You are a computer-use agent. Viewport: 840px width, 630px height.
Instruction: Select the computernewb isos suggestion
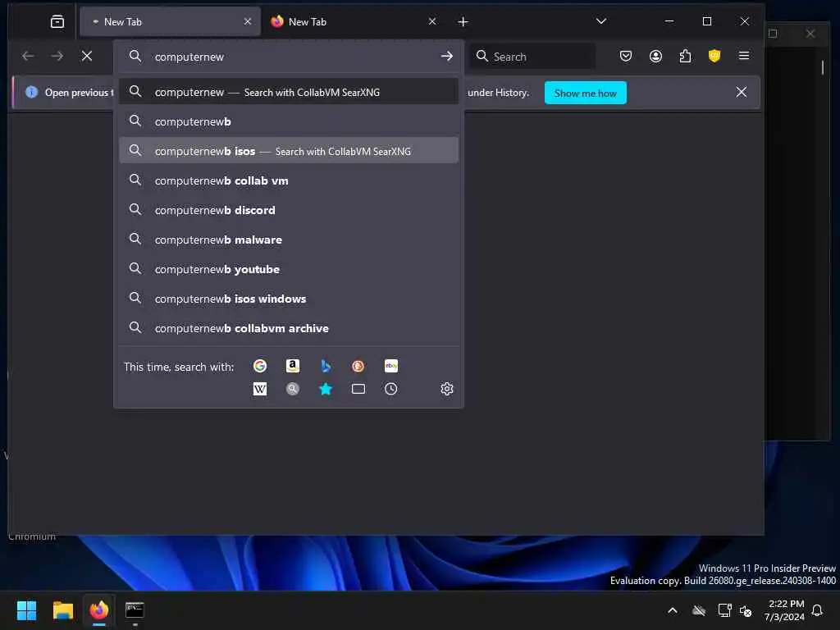tap(288, 151)
